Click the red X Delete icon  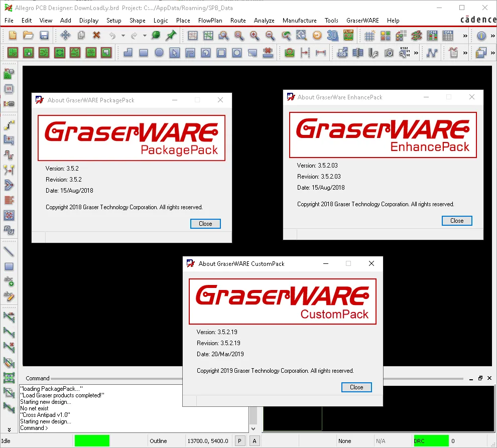tap(96, 36)
